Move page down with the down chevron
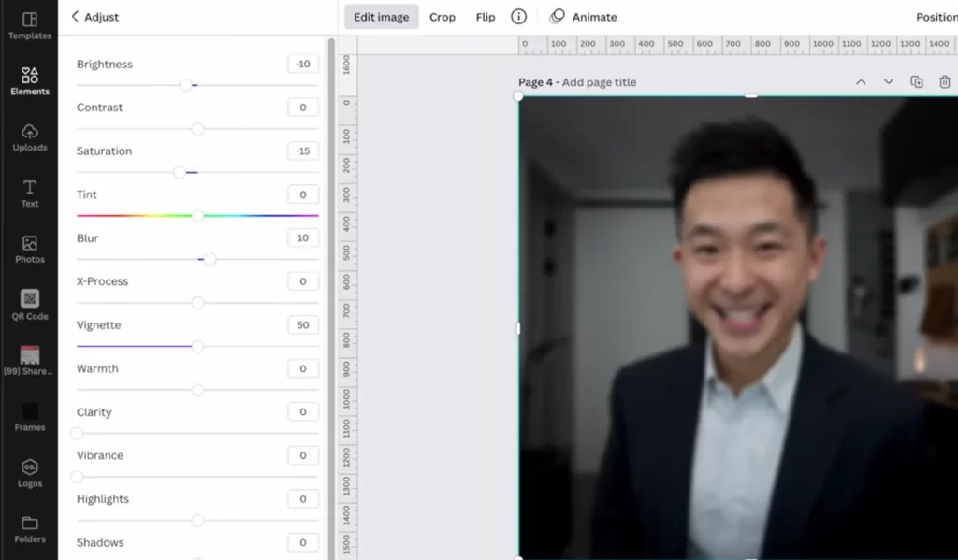The image size is (958, 560). [x=889, y=82]
